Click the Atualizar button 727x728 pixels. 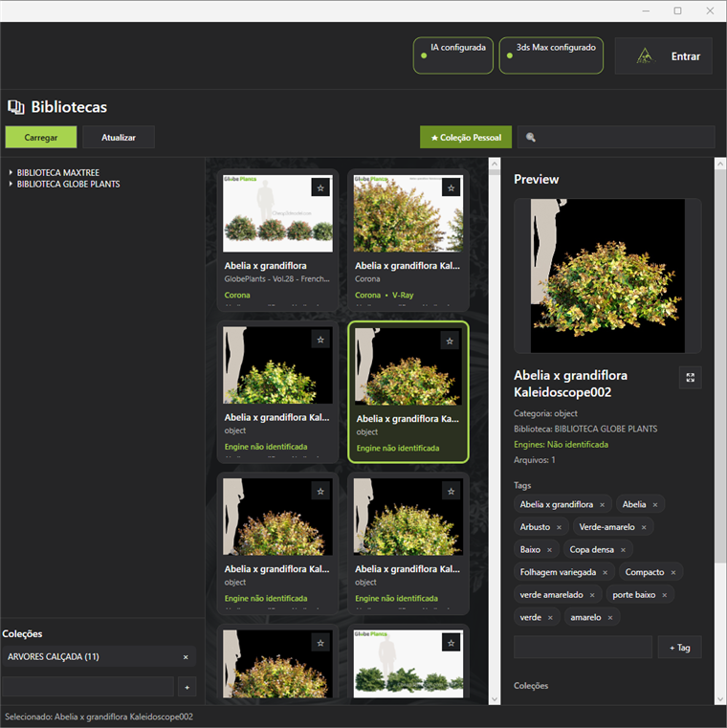tap(119, 138)
